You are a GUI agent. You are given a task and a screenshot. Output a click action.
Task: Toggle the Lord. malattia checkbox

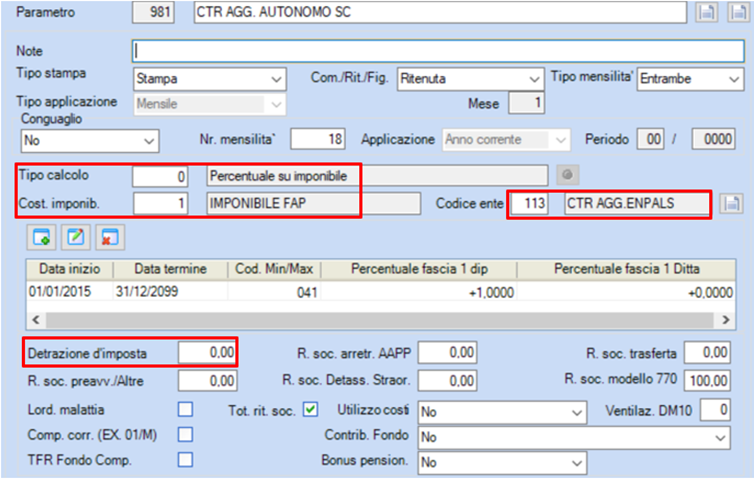[x=185, y=409]
